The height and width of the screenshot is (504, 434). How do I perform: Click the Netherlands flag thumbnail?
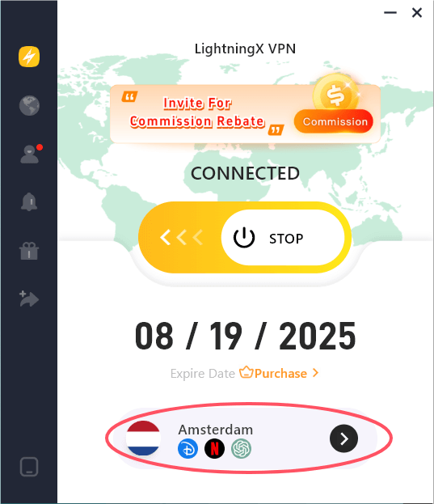pyautogui.click(x=143, y=438)
